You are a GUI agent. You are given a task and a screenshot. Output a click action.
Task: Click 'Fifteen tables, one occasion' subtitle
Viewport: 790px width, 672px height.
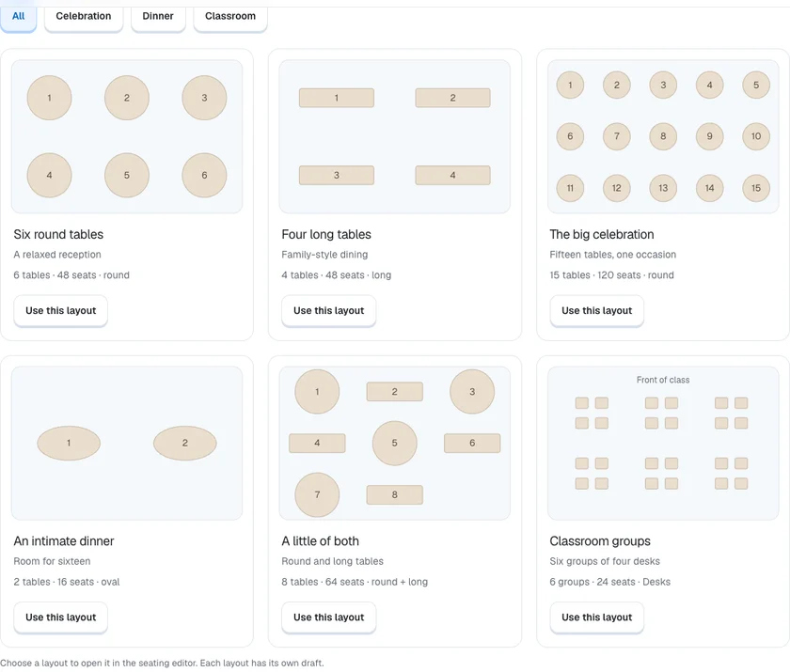tap(612, 255)
